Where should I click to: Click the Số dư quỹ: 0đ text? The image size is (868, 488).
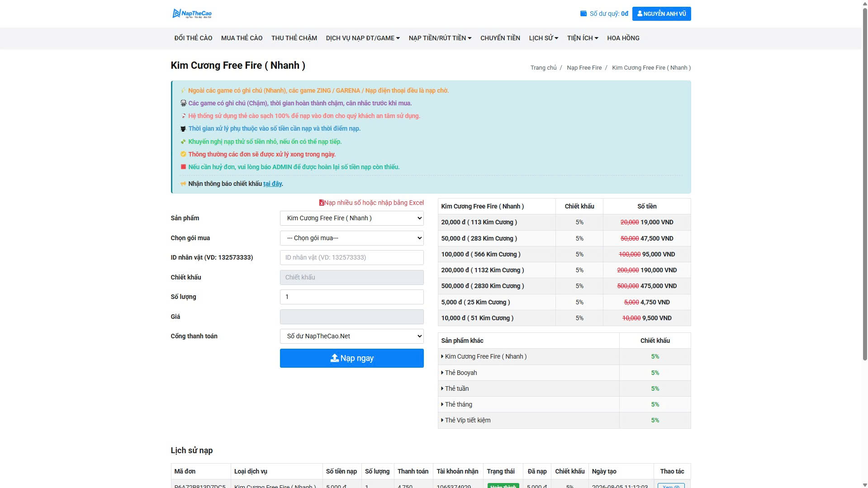609,14
